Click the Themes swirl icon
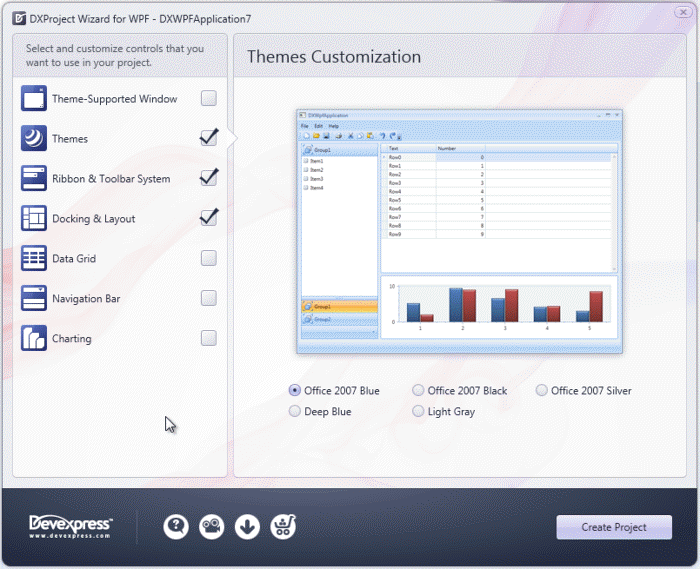 pyautogui.click(x=33, y=138)
